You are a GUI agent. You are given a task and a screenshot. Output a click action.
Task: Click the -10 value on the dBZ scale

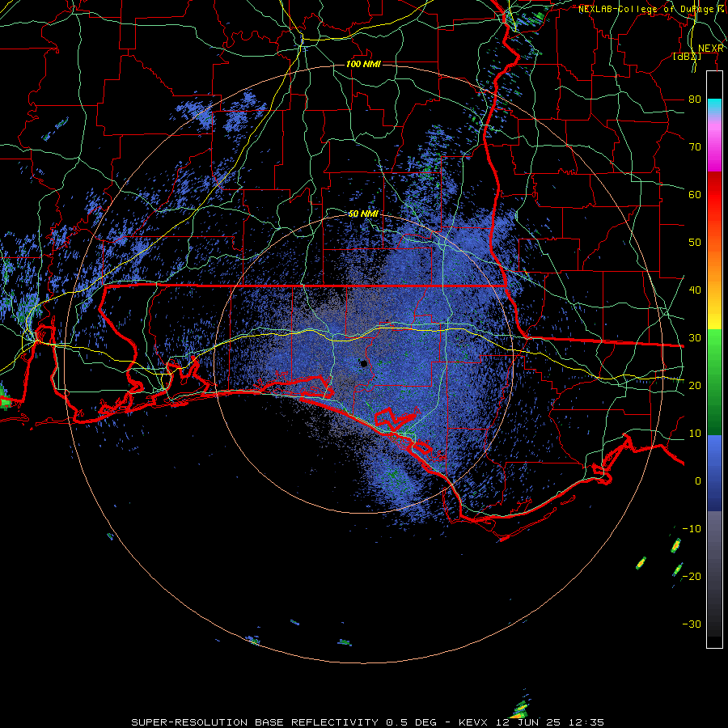coord(692,529)
